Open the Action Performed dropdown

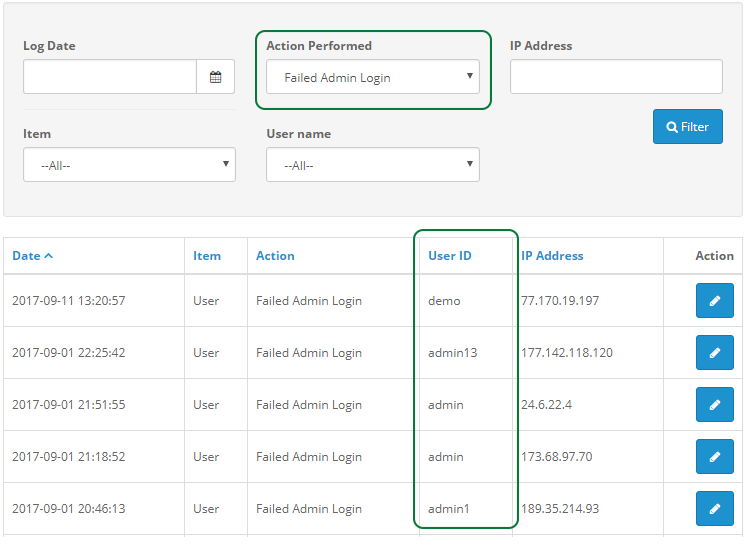[x=373, y=77]
